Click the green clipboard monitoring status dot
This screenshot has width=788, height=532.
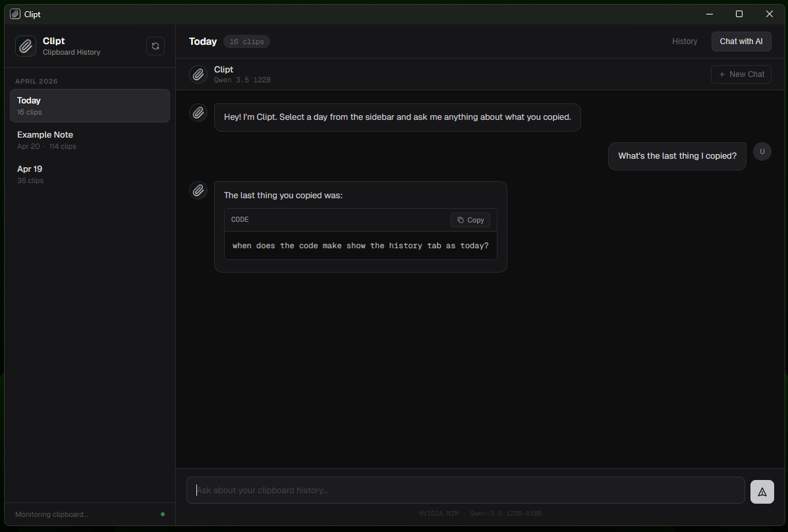(x=162, y=514)
